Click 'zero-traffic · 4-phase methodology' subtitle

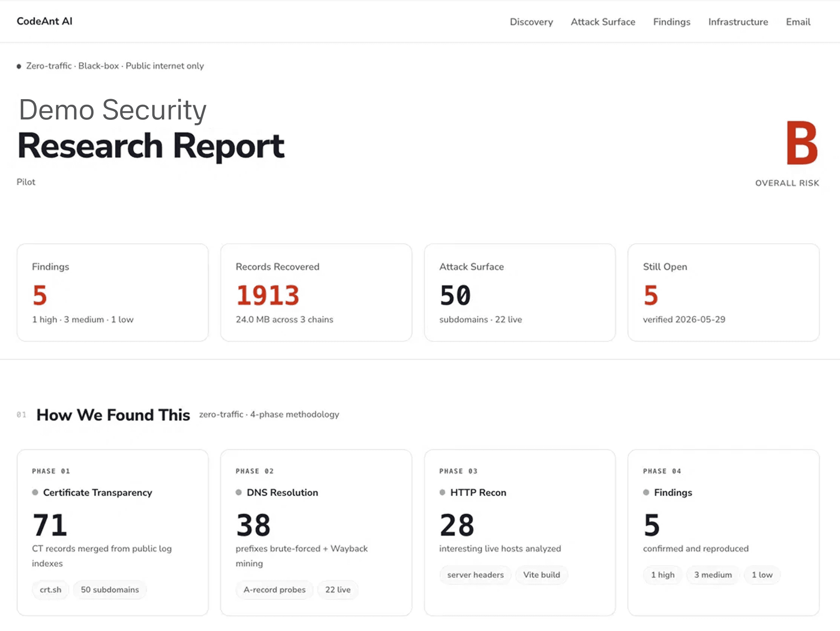pyautogui.click(x=269, y=414)
